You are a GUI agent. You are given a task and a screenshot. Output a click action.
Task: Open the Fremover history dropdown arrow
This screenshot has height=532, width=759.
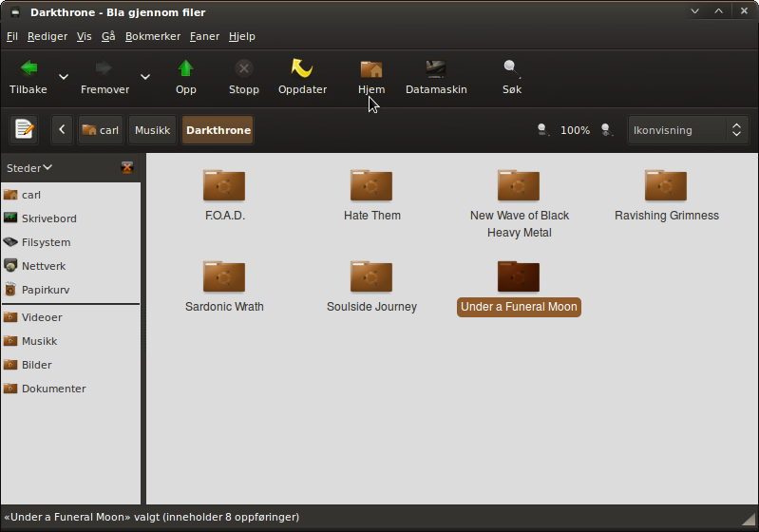point(145,77)
